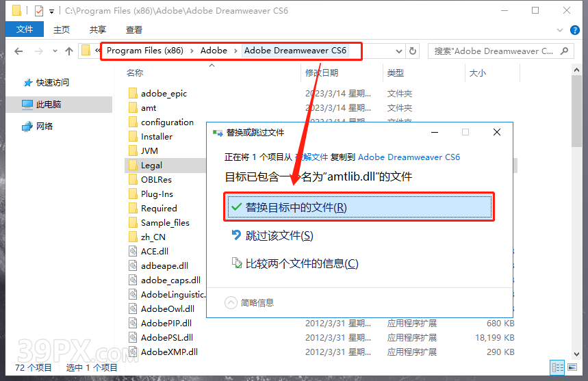Image resolution: width=588 pixels, height=381 pixels.
Task: Select the adobe_caps.dll file icon
Action: (x=133, y=280)
